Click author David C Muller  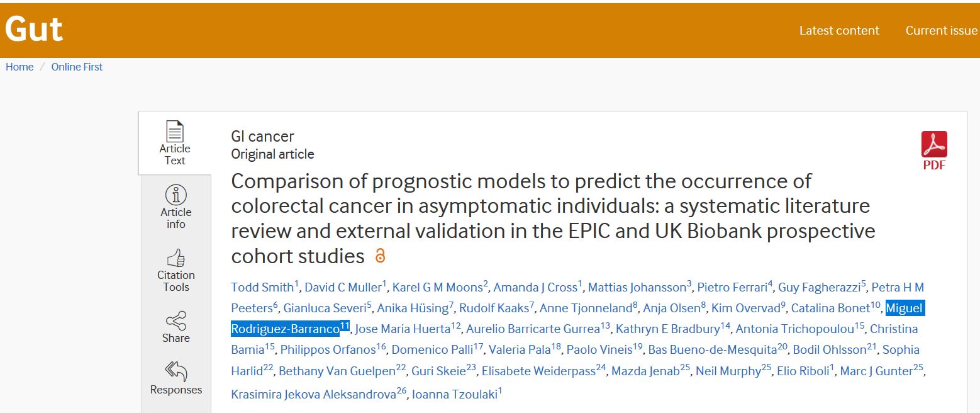(x=343, y=288)
